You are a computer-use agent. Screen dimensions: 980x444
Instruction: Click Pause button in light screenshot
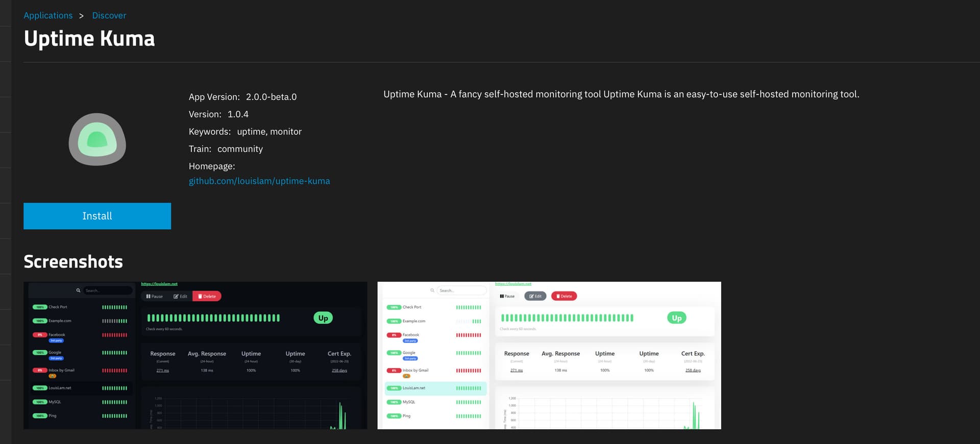(x=507, y=297)
